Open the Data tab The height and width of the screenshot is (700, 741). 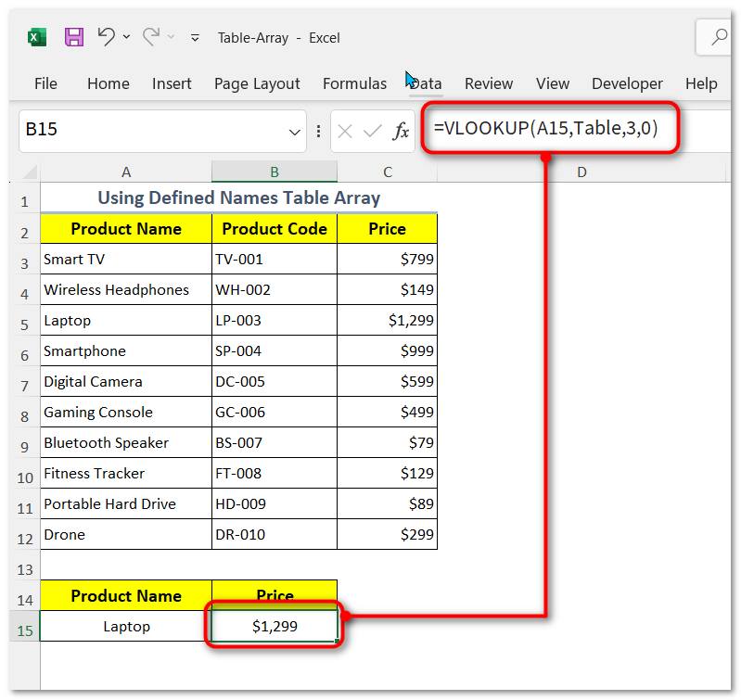click(426, 83)
